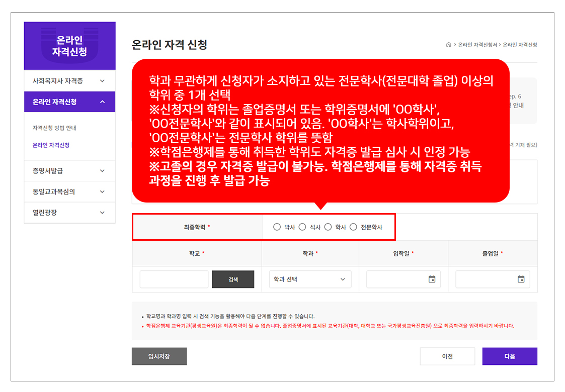The height and width of the screenshot is (392, 565).
Task: Select the 박사 radio button
Action: coord(277,227)
